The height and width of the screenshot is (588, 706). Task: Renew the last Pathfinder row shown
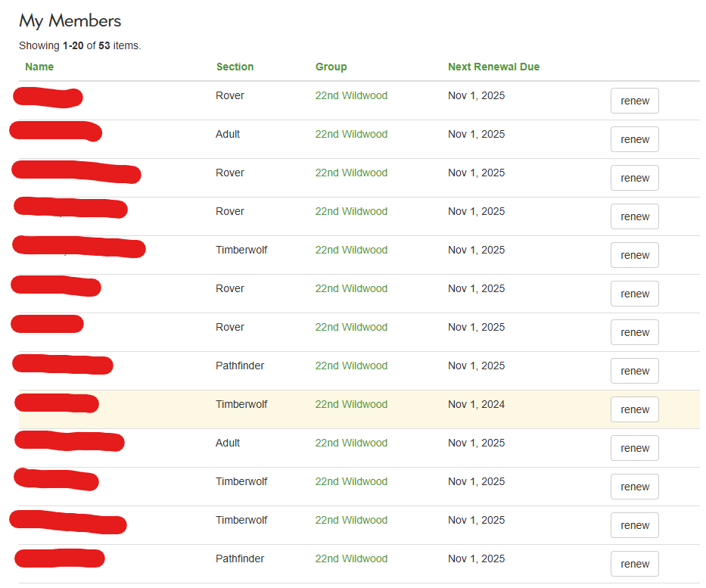pos(634,564)
